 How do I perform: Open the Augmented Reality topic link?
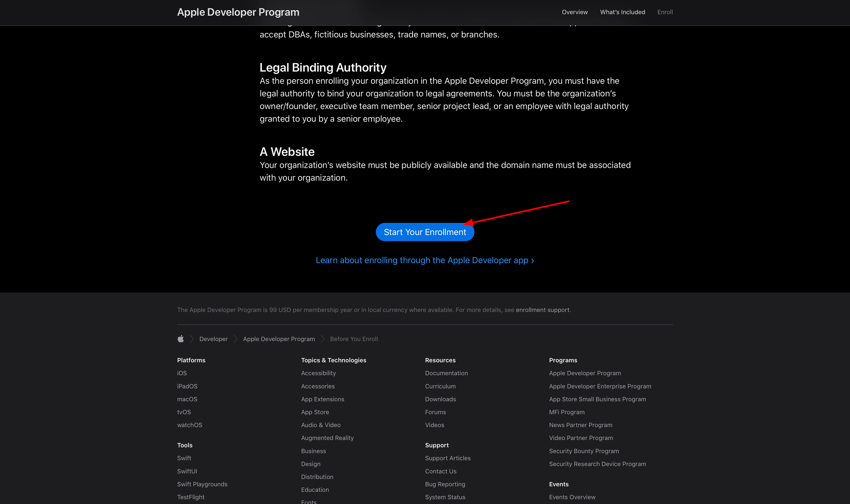[327, 438]
